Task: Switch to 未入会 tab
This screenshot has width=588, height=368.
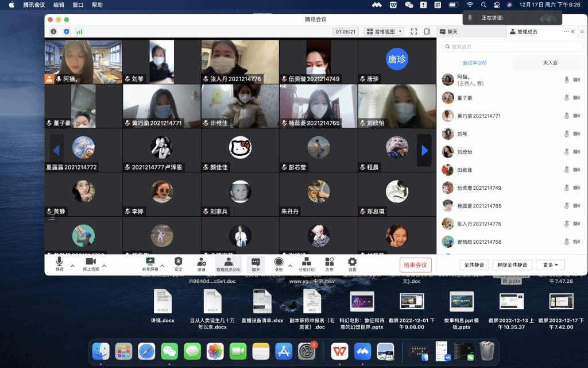Action: pyautogui.click(x=550, y=63)
